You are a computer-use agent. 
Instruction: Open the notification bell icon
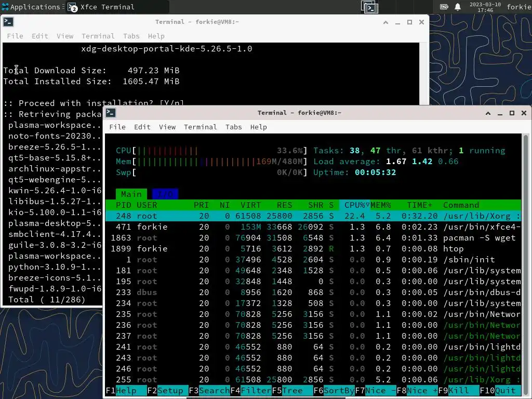click(458, 7)
